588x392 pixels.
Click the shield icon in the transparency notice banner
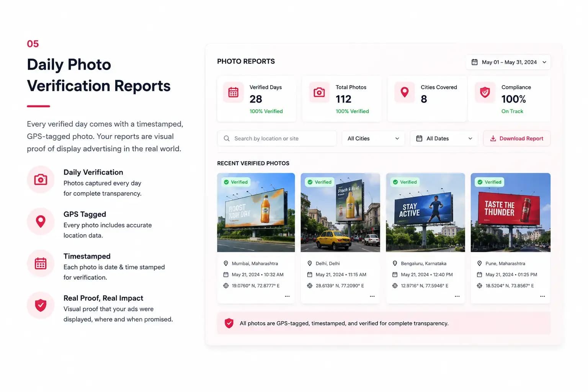(x=229, y=323)
